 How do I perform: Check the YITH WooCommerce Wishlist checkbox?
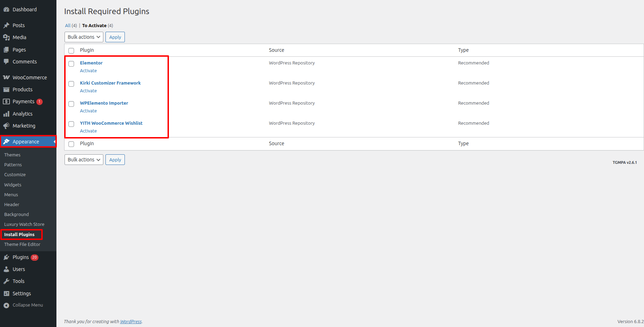(x=71, y=124)
